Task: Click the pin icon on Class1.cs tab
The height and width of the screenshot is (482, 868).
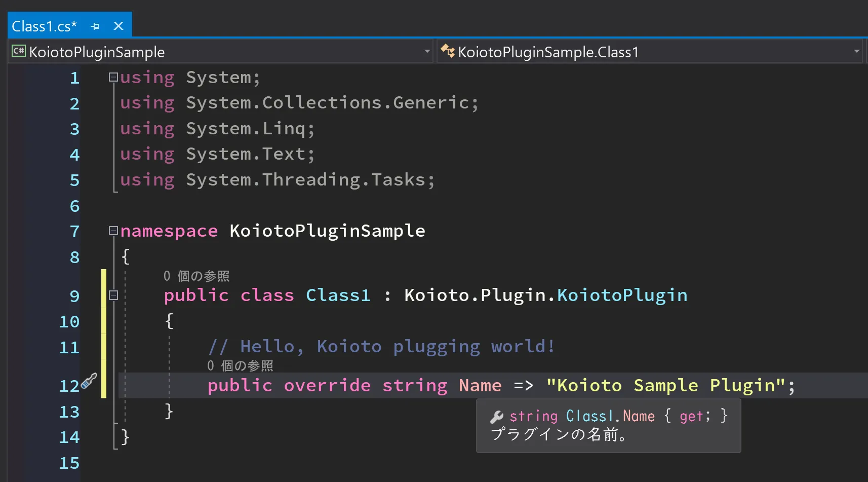Action: point(95,26)
